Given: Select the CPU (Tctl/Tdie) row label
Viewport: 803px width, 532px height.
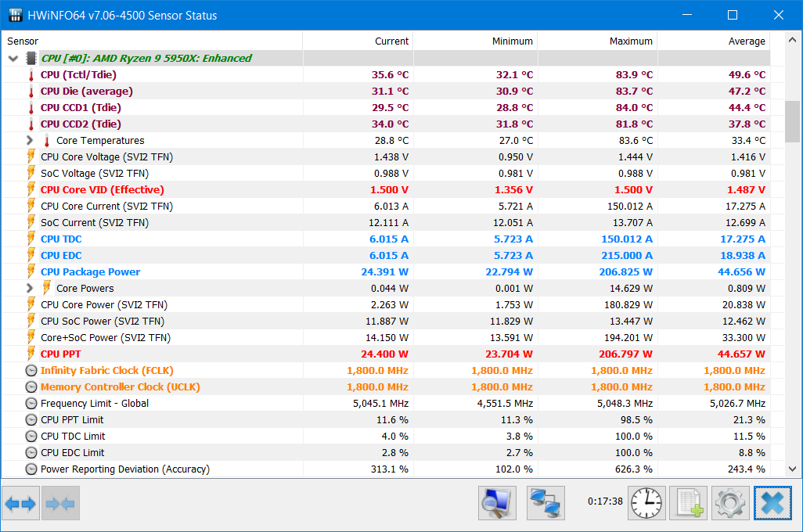Looking at the screenshot, I should 78,75.
